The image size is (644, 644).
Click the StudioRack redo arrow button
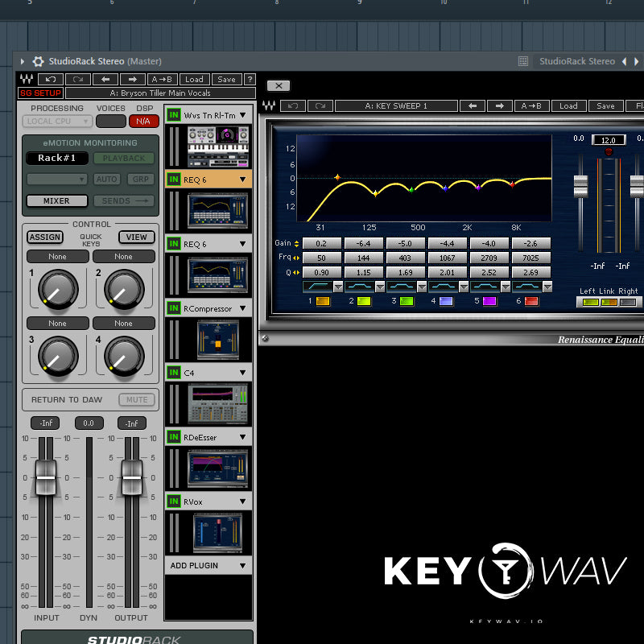pos(78,79)
